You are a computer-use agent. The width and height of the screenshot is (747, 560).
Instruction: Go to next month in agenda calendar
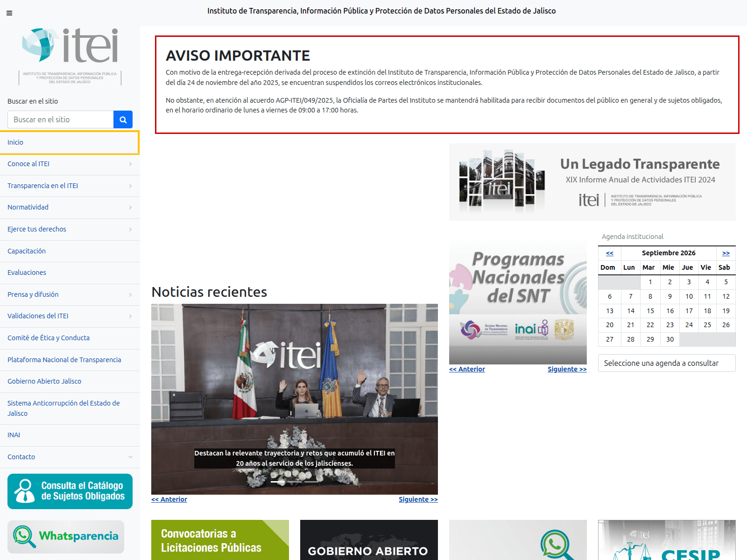[x=726, y=253]
